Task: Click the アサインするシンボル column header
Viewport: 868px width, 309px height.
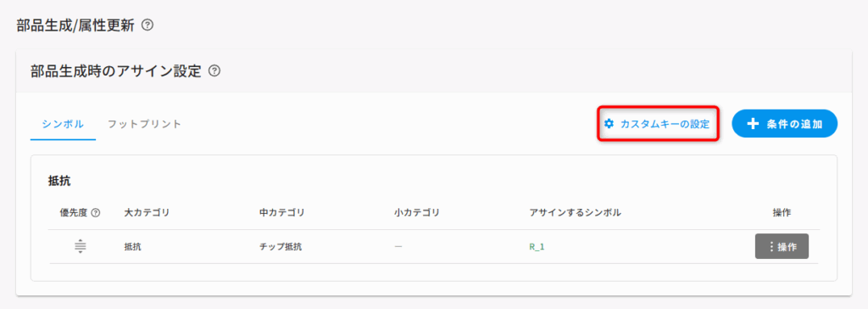Action: point(576,212)
